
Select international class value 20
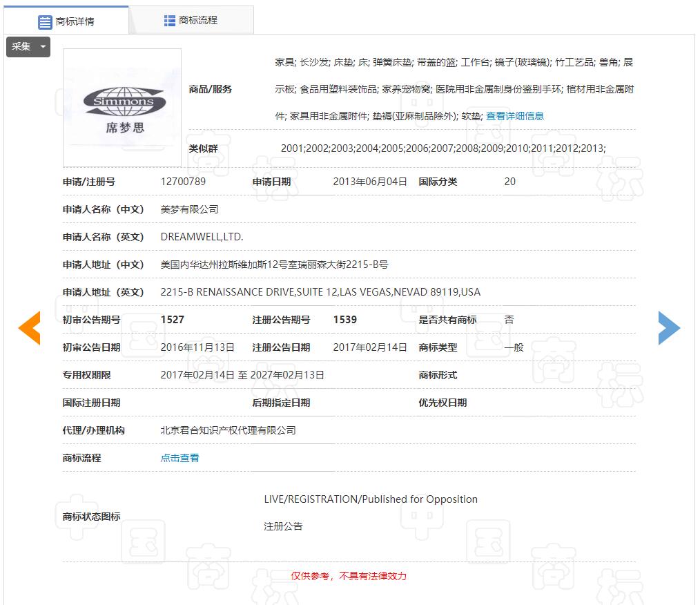[x=510, y=182]
